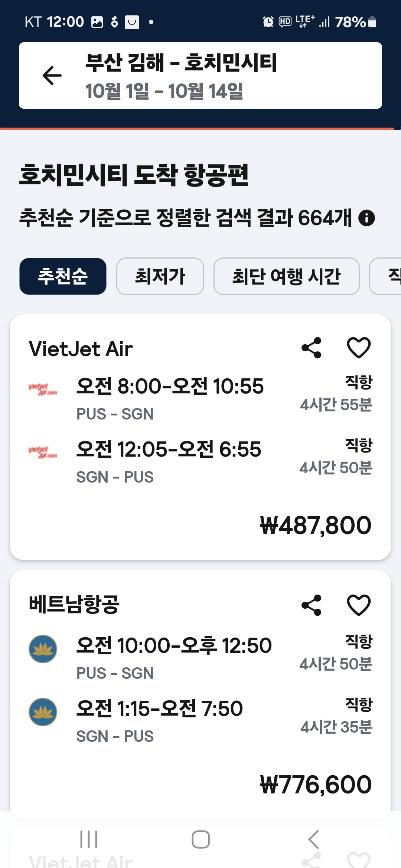The height and width of the screenshot is (868, 401).
Task: Favorite the VietJet Air flight with heart
Action: click(358, 348)
